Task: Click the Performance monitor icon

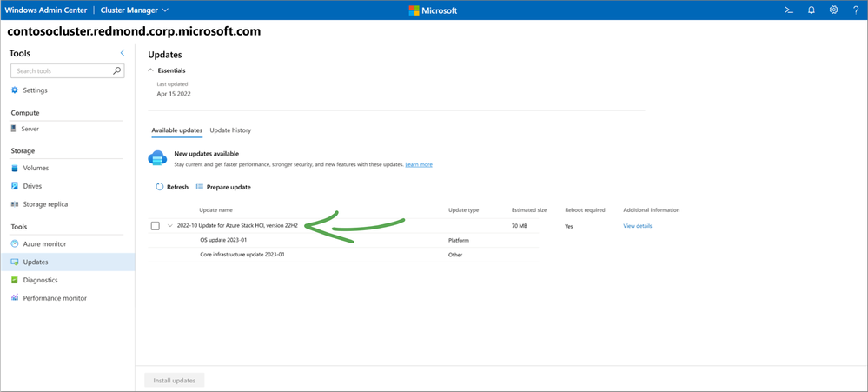Action: click(x=15, y=298)
